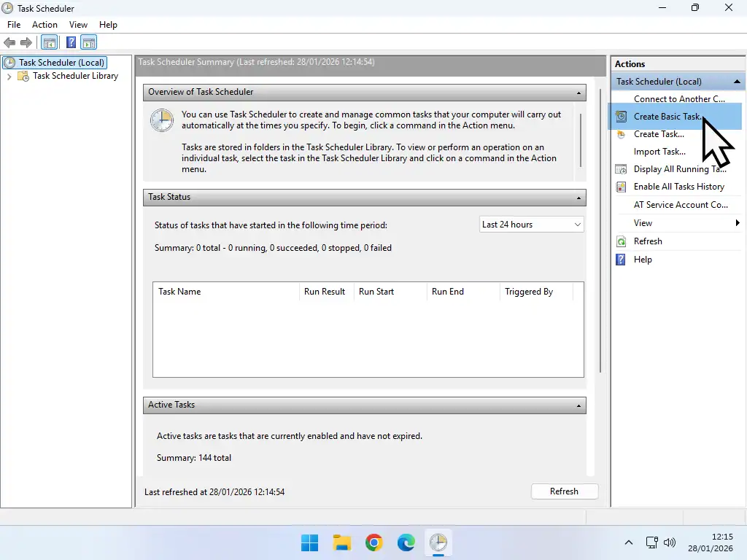747x560 pixels.
Task: Open the Action menu
Action: (44, 24)
